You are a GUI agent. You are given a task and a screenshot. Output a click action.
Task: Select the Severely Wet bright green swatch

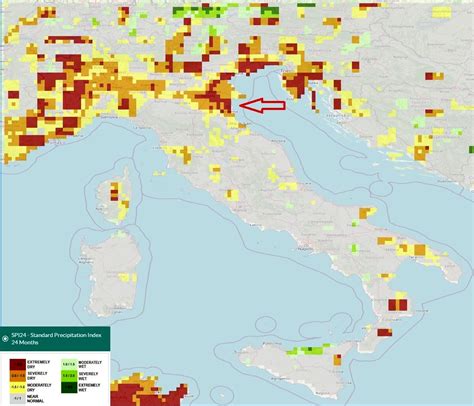point(69,376)
